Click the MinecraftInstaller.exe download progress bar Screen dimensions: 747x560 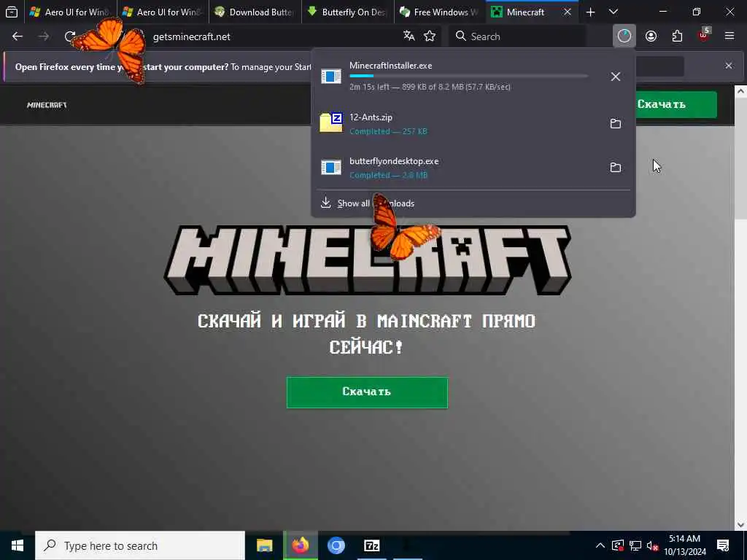point(469,76)
